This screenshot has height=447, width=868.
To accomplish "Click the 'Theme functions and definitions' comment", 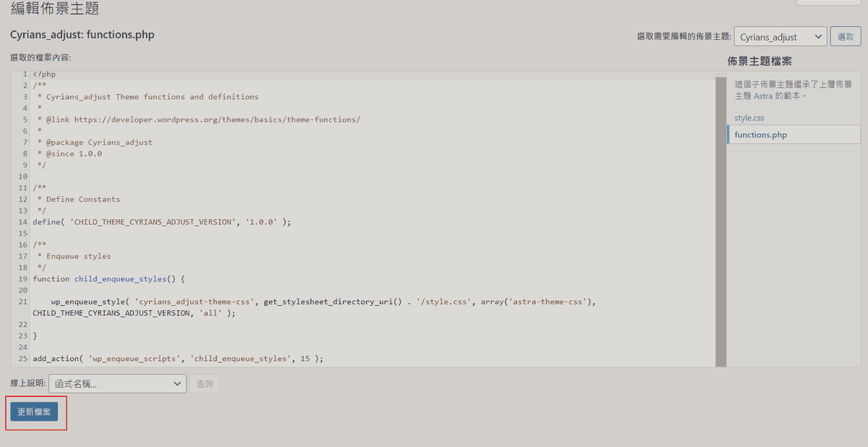I will pyautogui.click(x=148, y=97).
